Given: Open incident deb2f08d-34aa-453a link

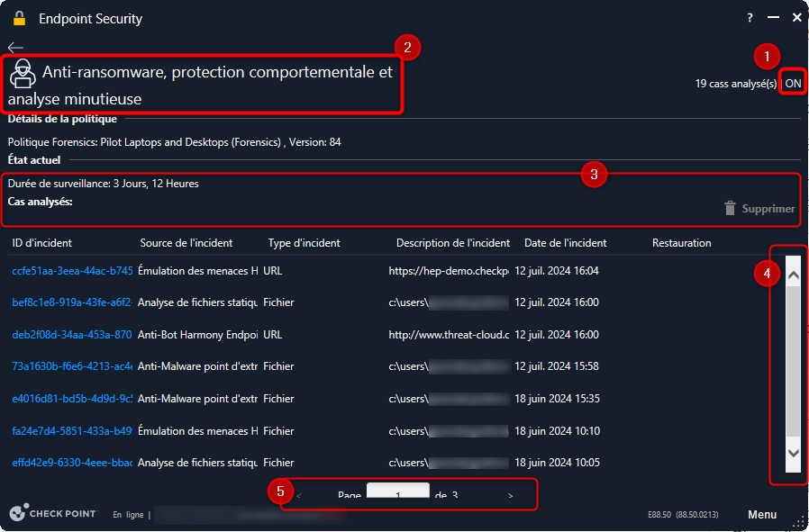Looking at the screenshot, I should coord(72,334).
